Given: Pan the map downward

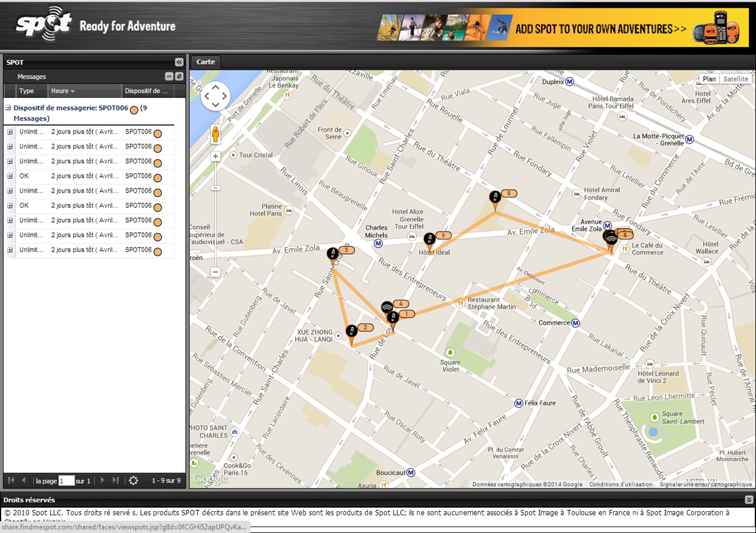Looking at the screenshot, I should coord(216,105).
